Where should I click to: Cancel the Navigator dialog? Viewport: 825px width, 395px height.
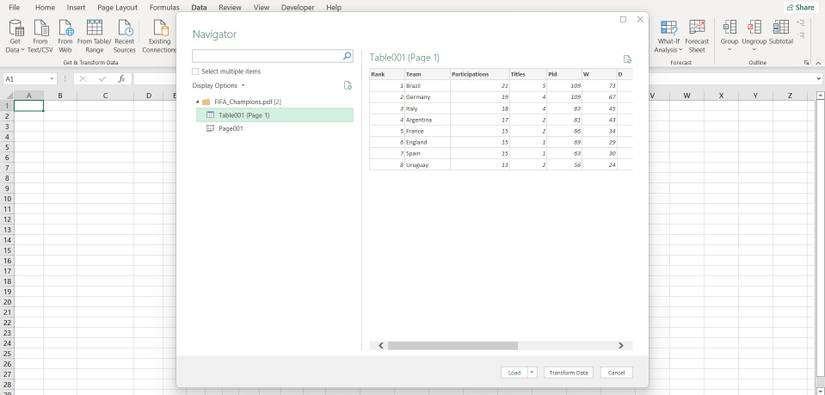pyautogui.click(x=616, y=372)
